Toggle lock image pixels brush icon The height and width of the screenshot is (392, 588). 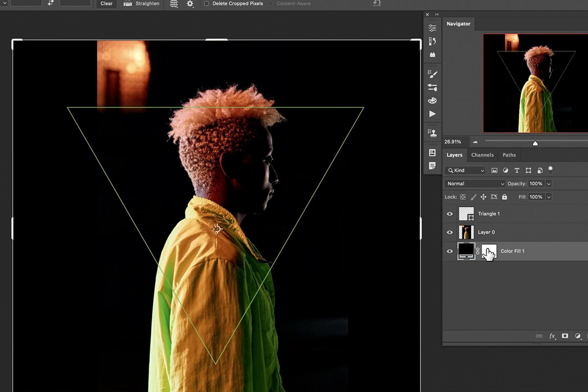473,197
